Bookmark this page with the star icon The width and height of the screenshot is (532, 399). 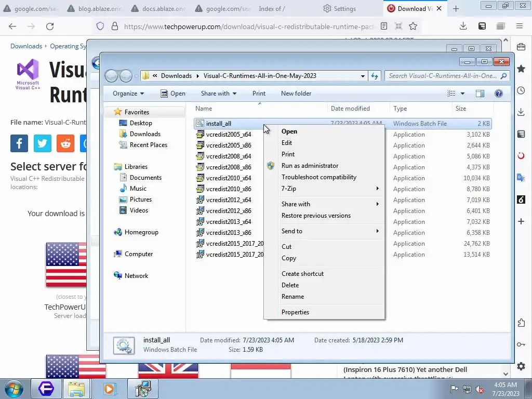[x=413, y=26]
